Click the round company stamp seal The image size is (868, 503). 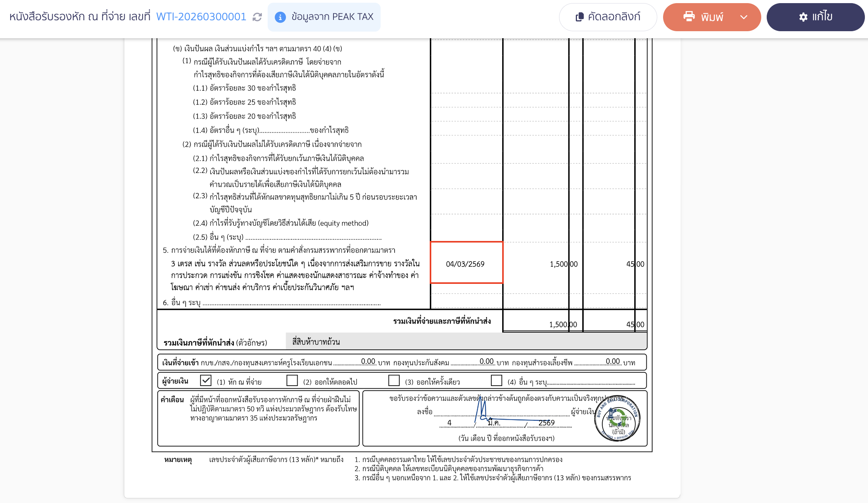point(617,419)
